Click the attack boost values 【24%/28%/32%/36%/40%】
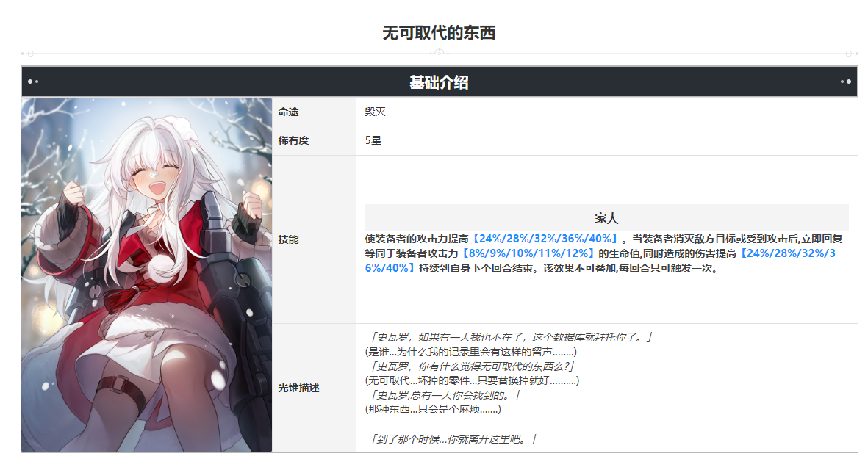This screenshot has width=868, height=459. 545,239
